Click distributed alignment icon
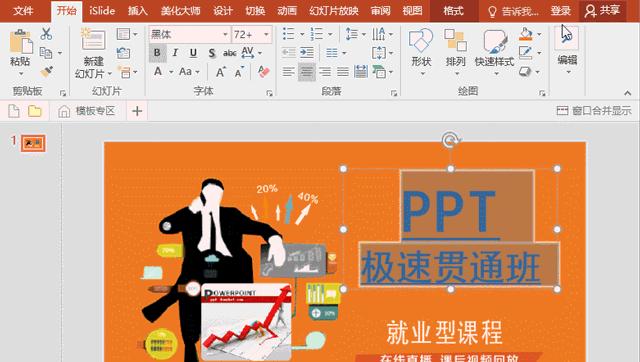The image size is (640, 362). click(361, 72)
